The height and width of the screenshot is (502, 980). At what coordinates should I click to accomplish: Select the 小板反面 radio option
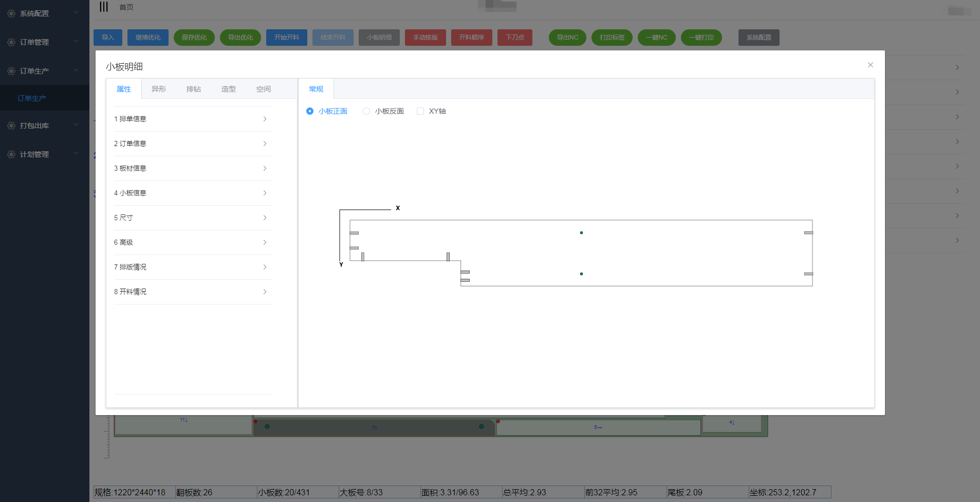click(x=366, y=111)
